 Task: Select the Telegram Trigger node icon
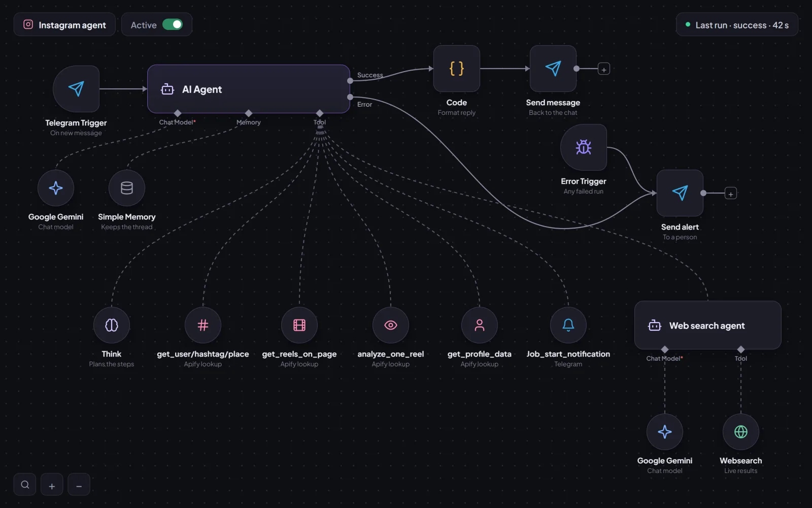click(x=76, y=89)
